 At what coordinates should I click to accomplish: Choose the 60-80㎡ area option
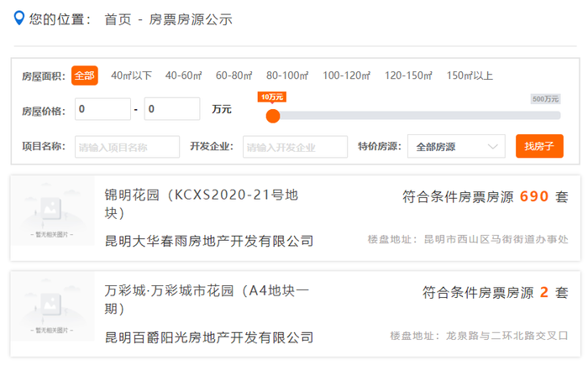(x=234, y=76)
